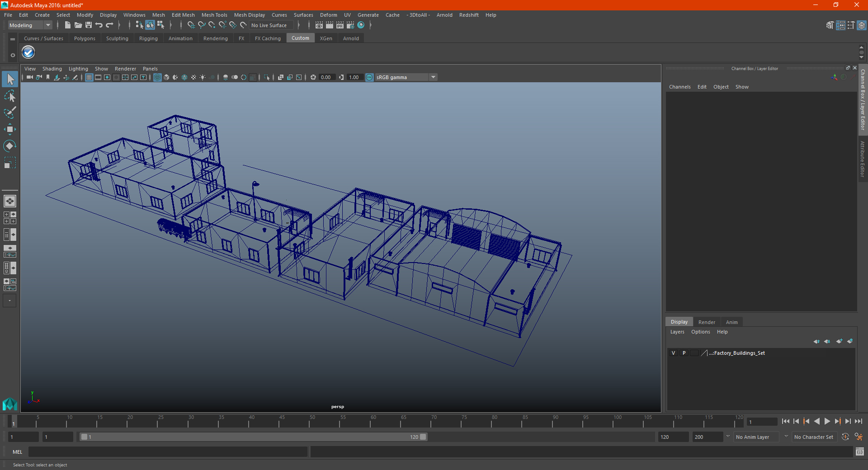
Task: Open the Render View window icon
Action: tap(319, 25)
